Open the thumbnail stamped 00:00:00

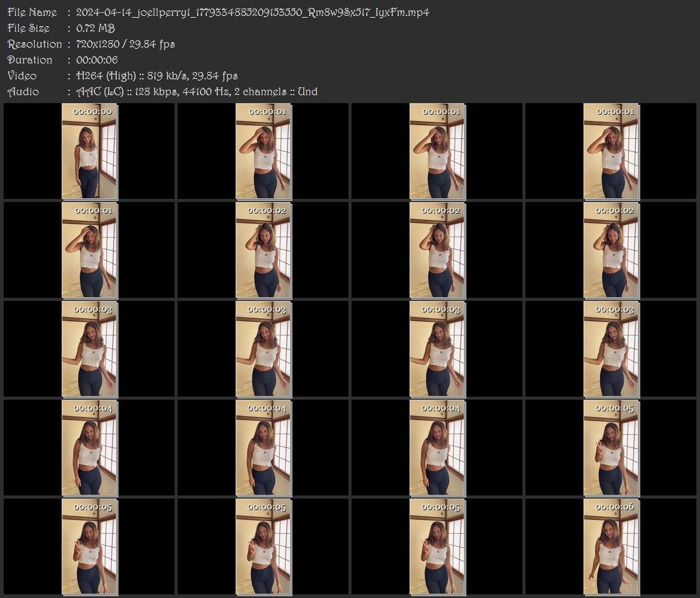[89, 151]
